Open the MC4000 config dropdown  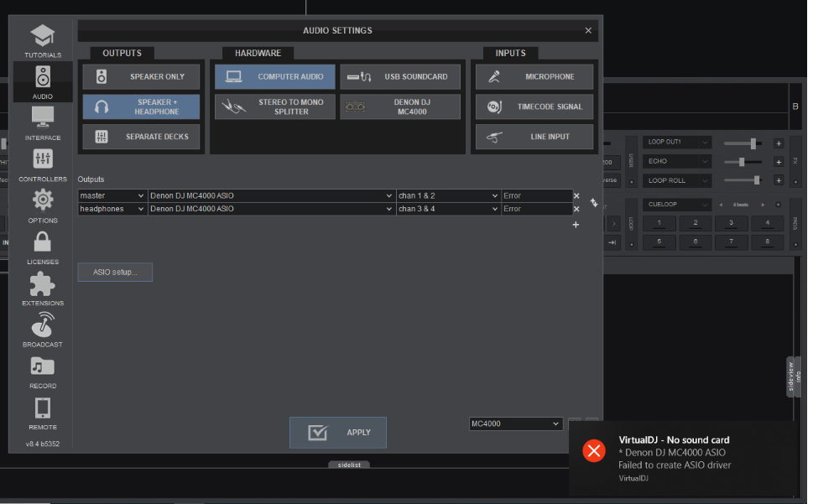point(516,423)
